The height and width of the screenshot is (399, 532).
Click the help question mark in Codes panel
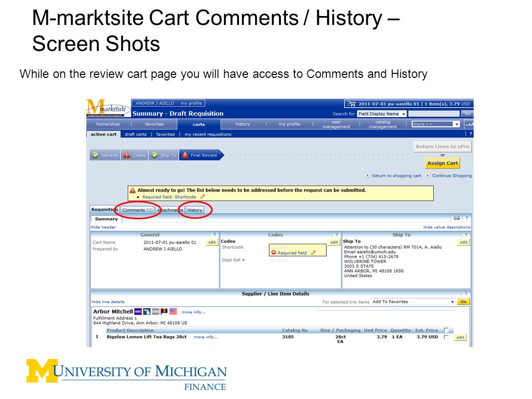click(x=336, y=235)
